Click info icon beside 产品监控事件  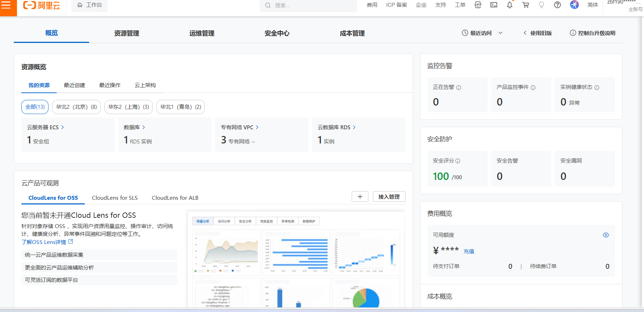tap(533, 87)
